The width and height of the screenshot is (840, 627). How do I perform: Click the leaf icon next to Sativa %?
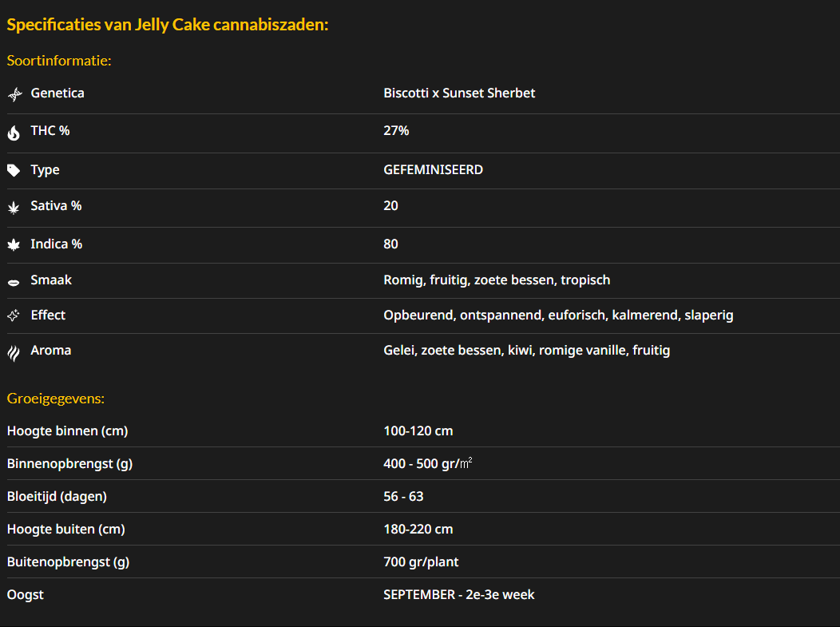pos(14,208)
